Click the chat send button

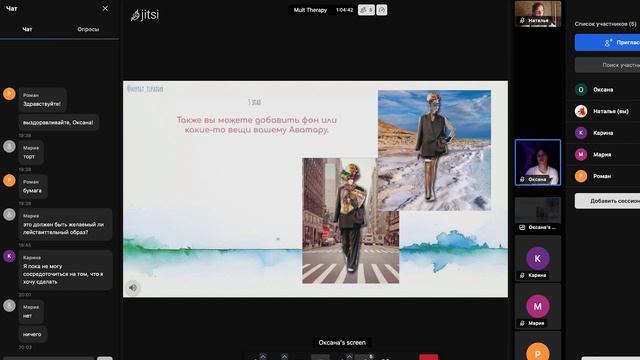[x=104, y=358]
